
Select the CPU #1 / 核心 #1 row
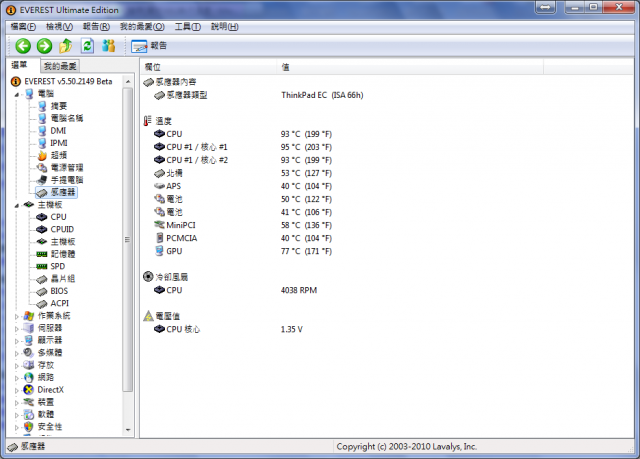coord(243,147)
